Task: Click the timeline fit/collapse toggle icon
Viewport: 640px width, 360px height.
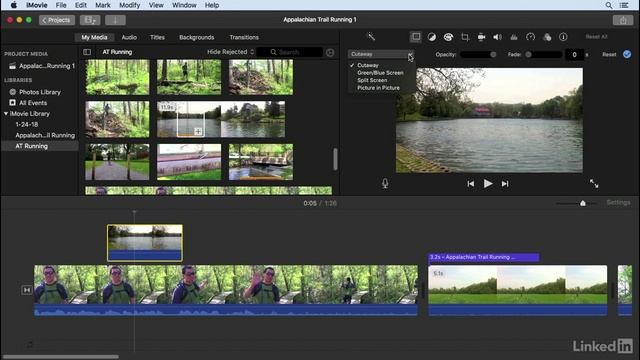Action: pos(27,290)
